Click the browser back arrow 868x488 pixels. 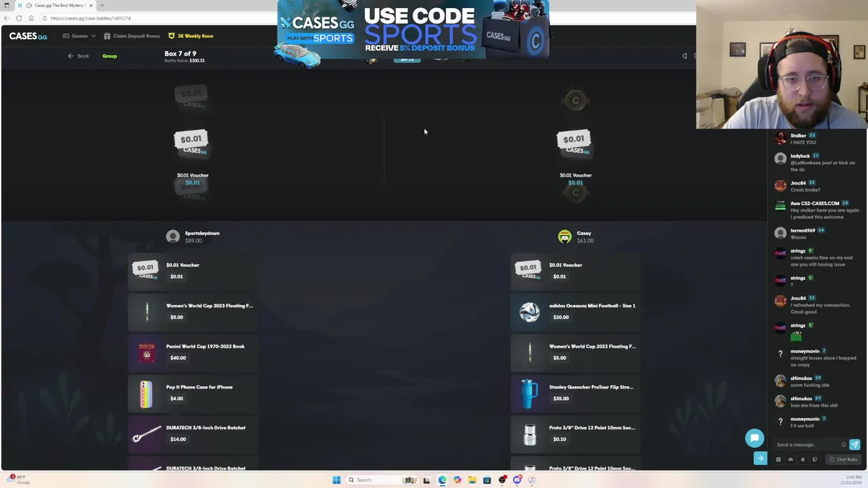pos(6,18)
